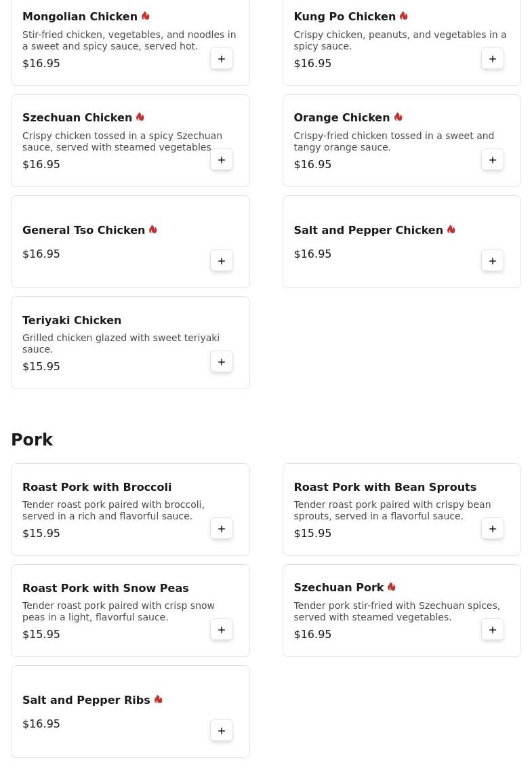Screen dimensions: 532x773
Task: Click the spicy flame icon beside Kung Po Chicken
Action: (404, 16)
